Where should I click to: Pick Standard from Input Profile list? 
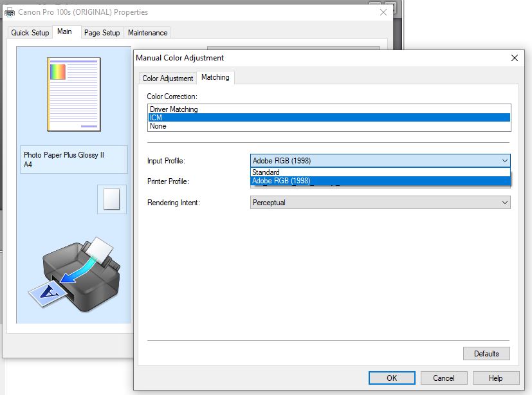(x=266, y=172)
